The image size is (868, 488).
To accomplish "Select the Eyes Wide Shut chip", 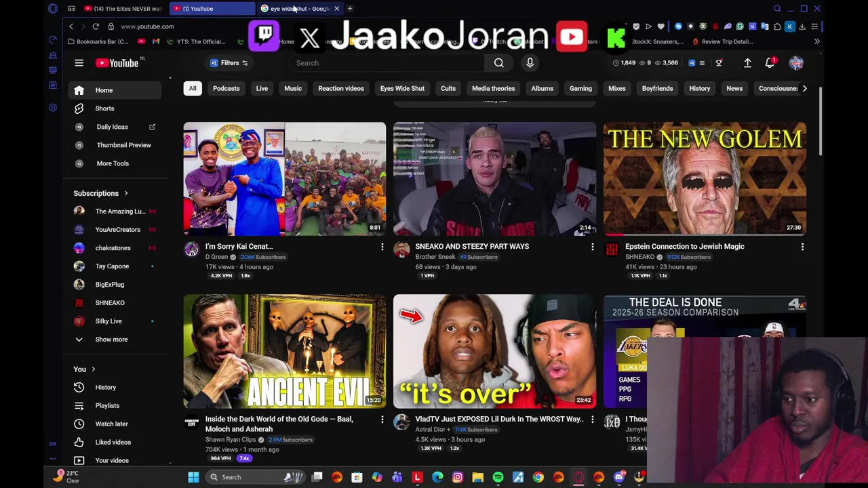I will pos(402,88).
